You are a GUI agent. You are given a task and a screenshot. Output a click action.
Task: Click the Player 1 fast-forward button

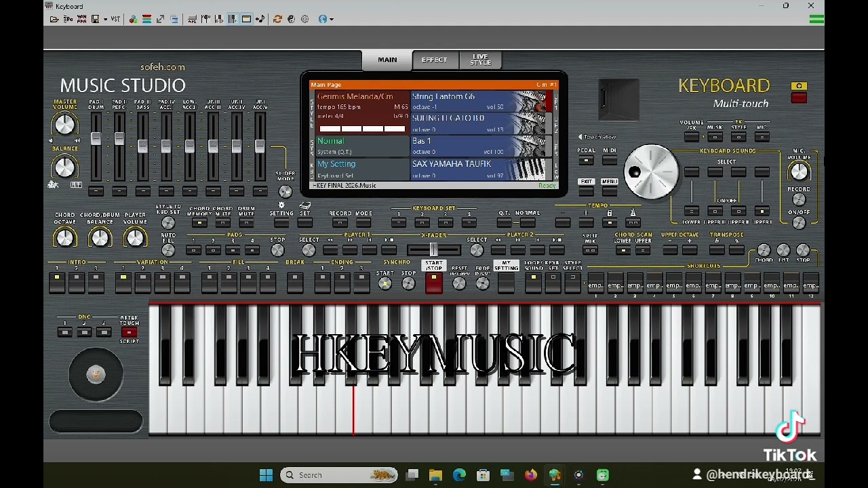[350, 250]
